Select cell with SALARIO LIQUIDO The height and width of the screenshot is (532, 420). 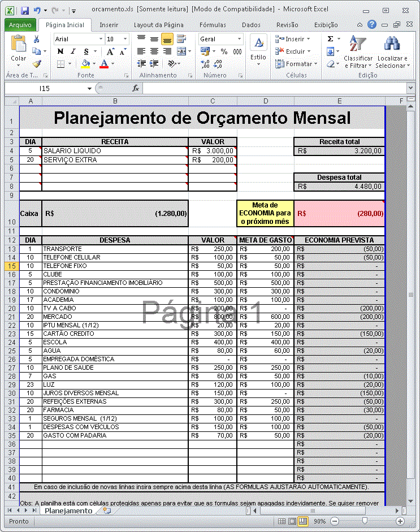coord(115,150)
